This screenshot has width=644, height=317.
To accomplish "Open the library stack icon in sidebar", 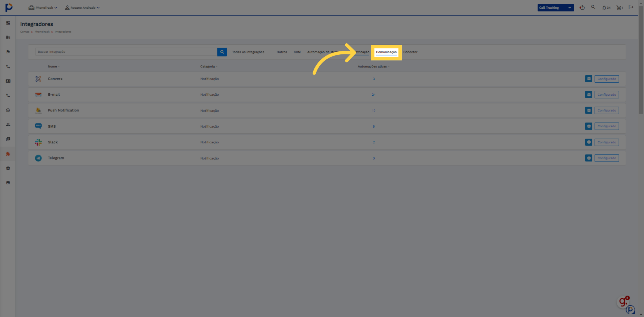I will [x=8, y=139].
